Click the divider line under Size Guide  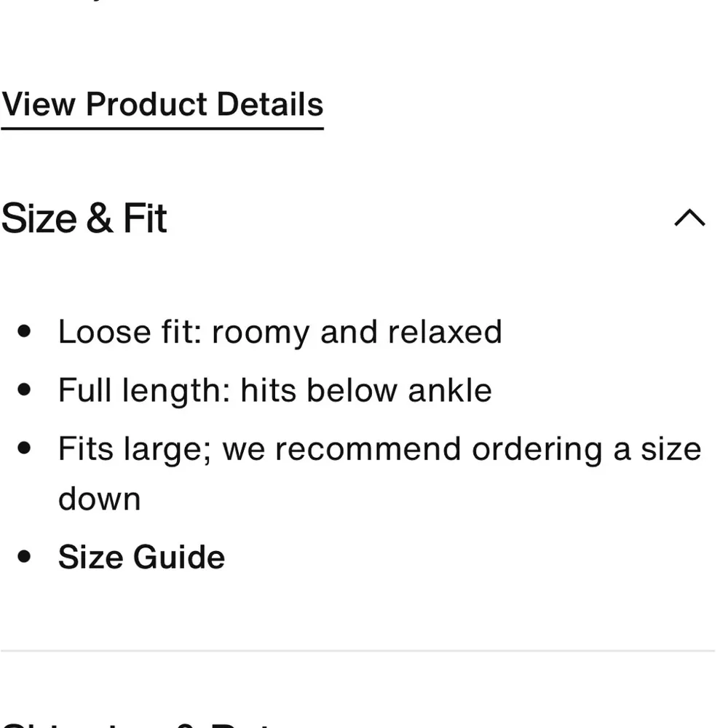(357, 650)
